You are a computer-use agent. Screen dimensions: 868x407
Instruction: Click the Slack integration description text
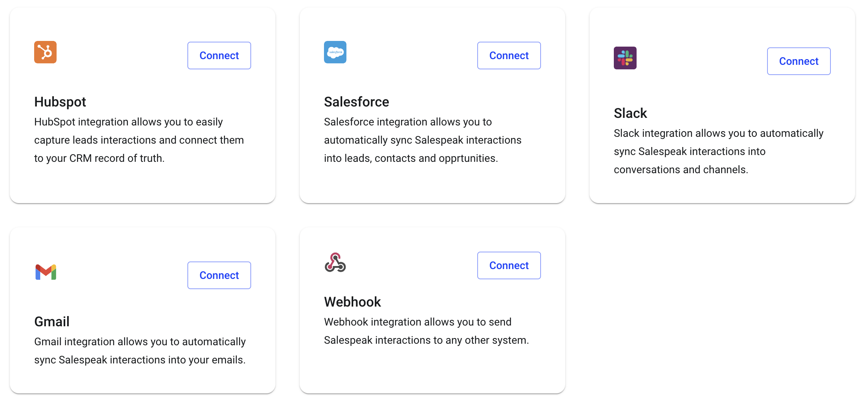(719, 152)
